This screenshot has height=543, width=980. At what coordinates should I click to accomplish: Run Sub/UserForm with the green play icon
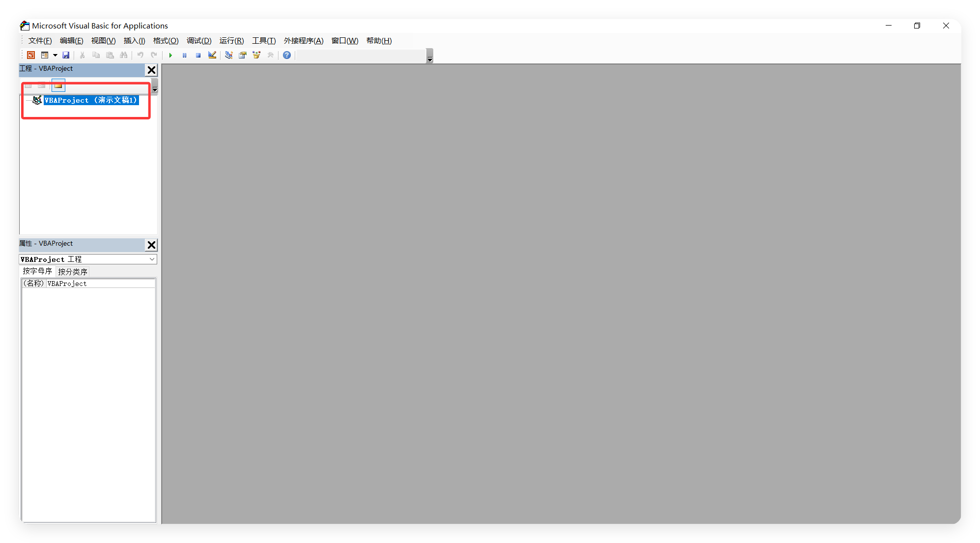pos(170,55)
